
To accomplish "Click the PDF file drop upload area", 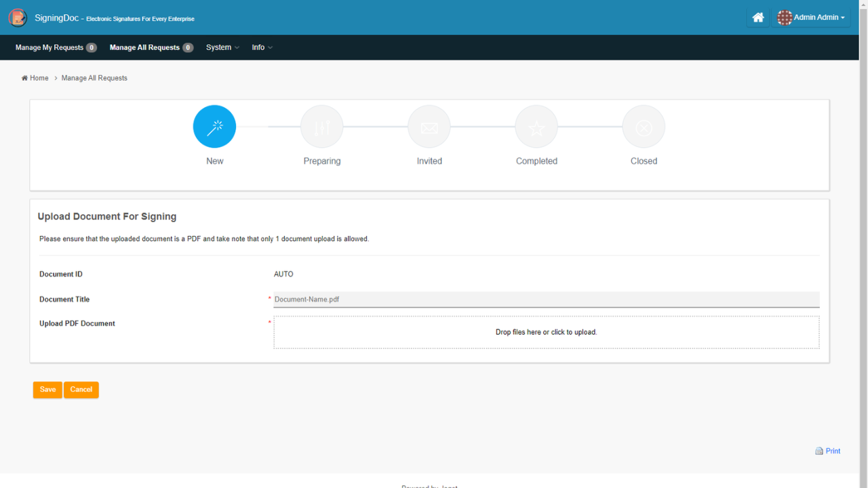I will point(546,332).
